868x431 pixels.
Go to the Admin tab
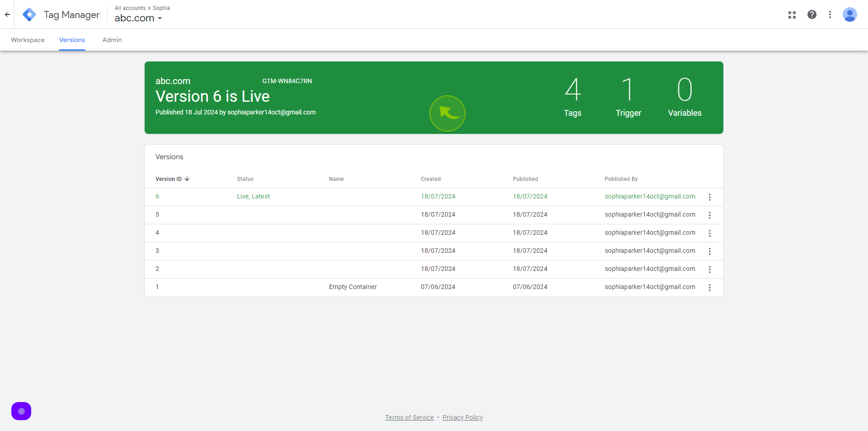pos(112,40)
